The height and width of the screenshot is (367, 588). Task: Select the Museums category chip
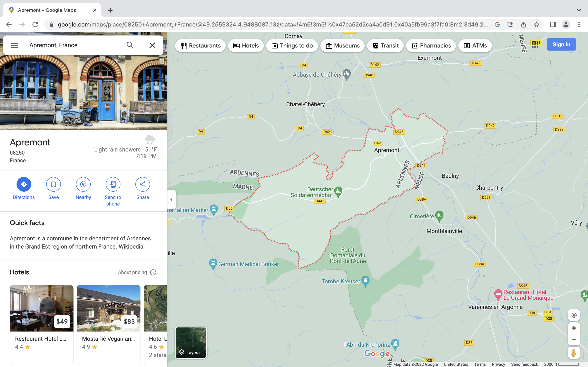342,46
